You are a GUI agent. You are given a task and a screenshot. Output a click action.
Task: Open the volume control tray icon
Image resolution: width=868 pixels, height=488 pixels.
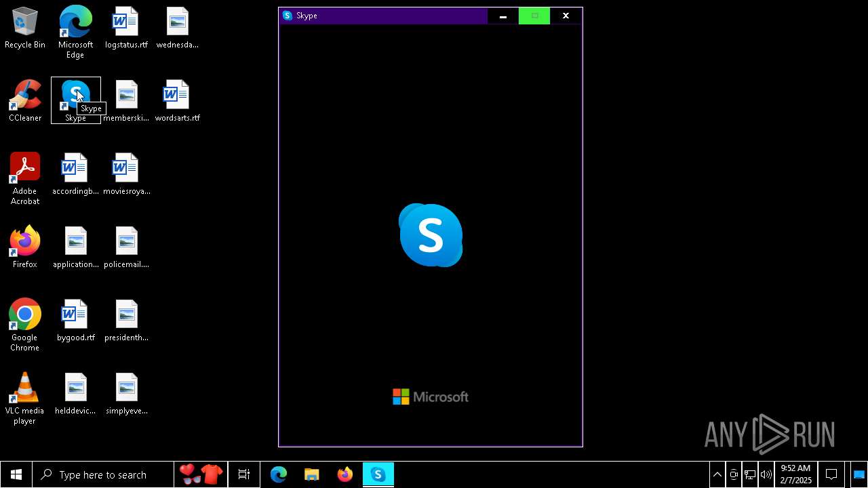[766, 474]
